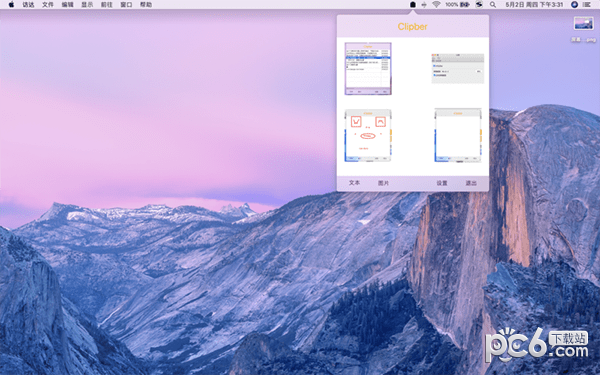Click 退出 (Quit) in Clipber
Viewport: 600px width, 375px height.
click(471, 183)
